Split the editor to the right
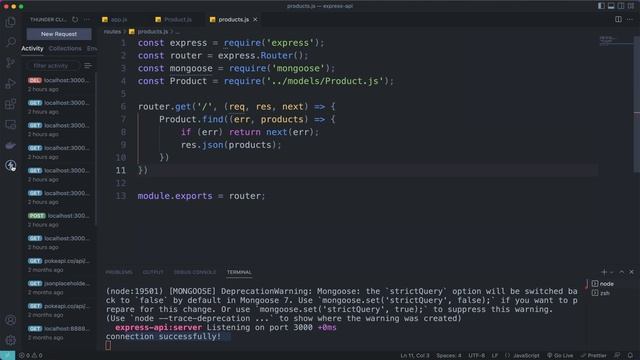 click(618, 19)
